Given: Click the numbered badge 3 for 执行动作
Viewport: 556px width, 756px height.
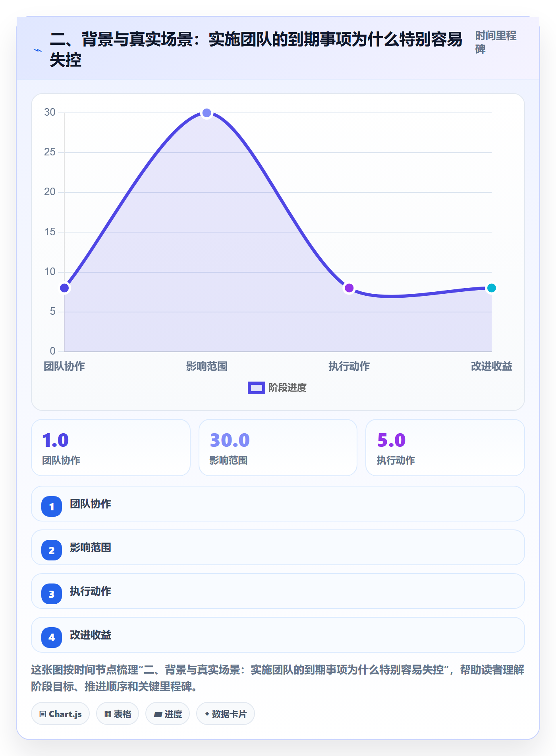Looking at the screenshot, I should click(x=52, y=594).
